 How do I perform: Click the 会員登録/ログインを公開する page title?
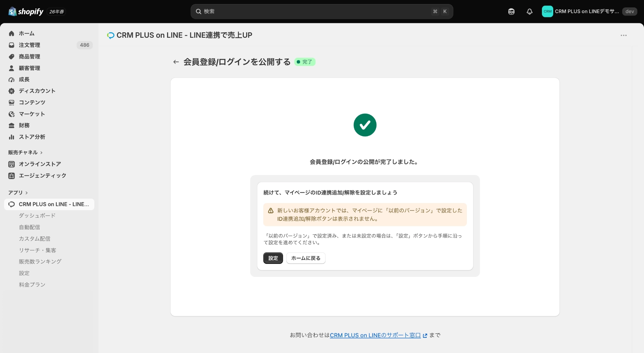tap(237, 62)
